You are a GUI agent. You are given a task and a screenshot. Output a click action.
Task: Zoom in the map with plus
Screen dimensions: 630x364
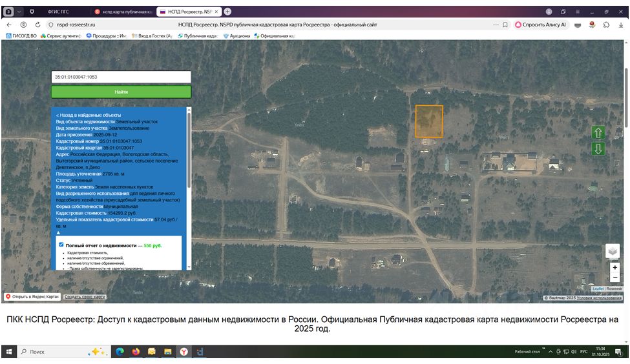pos(614,267)
